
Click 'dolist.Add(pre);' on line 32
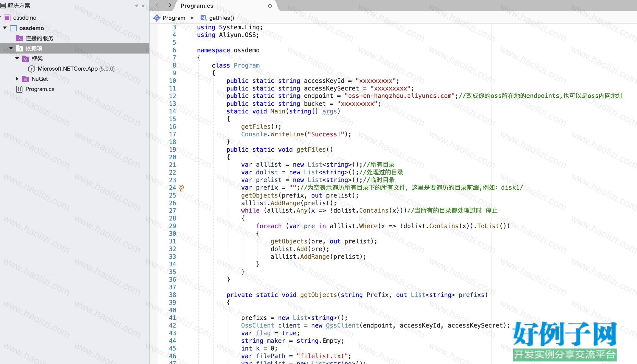300,249
